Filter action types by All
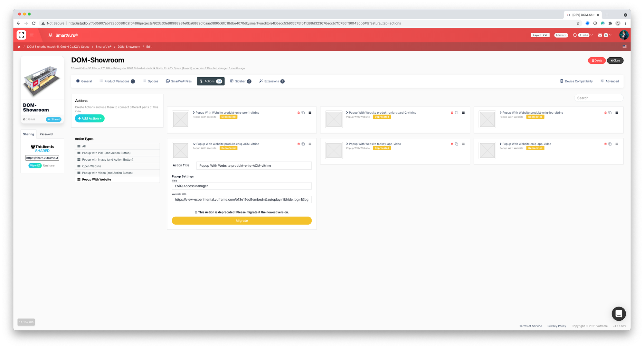644x348 pixels. (x=117, y=146)
